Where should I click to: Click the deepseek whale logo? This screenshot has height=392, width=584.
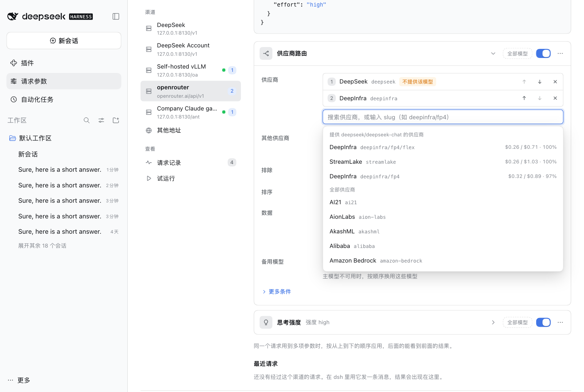pyautogui.click(x=13, y=16)
